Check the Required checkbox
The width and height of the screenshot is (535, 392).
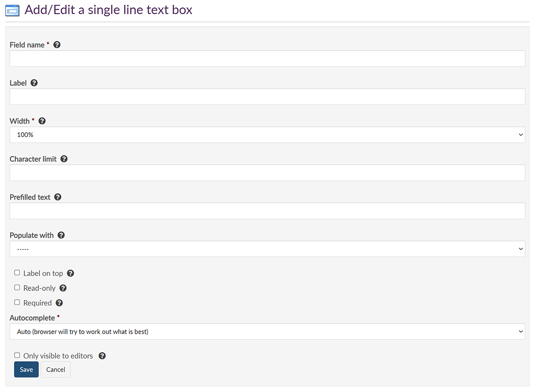point(17,303)
